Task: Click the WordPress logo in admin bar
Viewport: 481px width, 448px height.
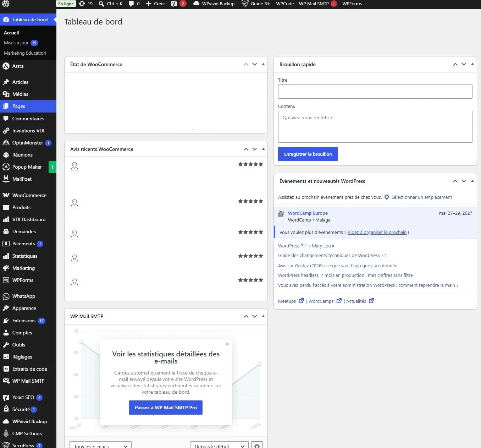Action: click(x=6, y=4)
